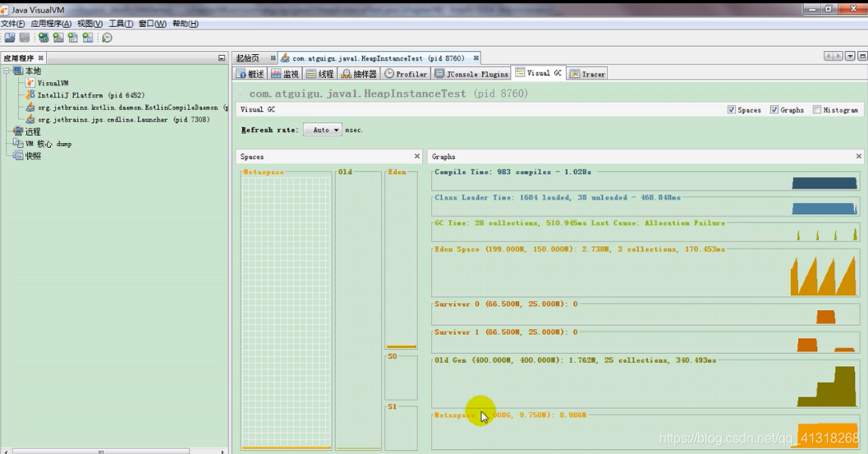
Task: Click the 'GC Time: 28 collections' label
Action: (x=580, y=222)
